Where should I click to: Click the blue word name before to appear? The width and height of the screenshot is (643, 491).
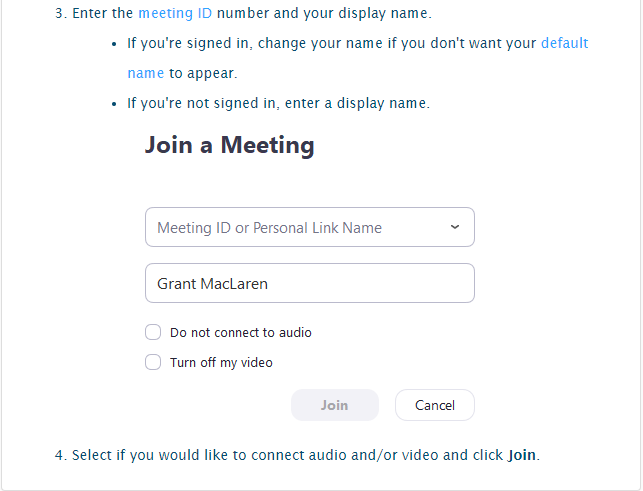(x=146, y=73)
